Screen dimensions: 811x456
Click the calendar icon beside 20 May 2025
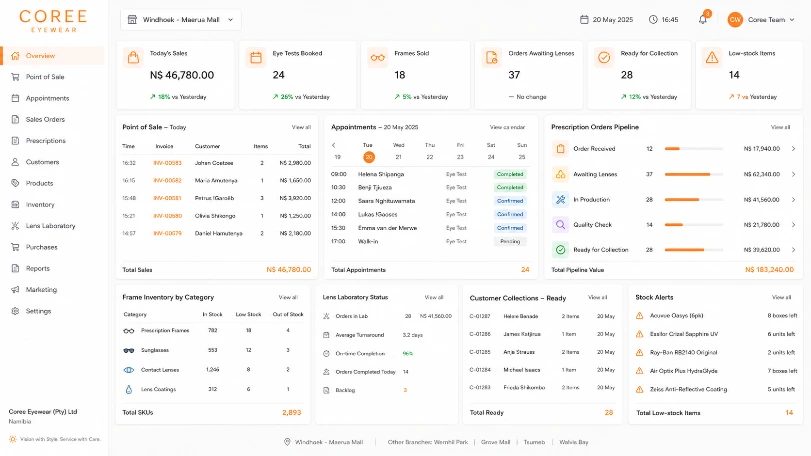pyautogui.click(x=584, y=20)
